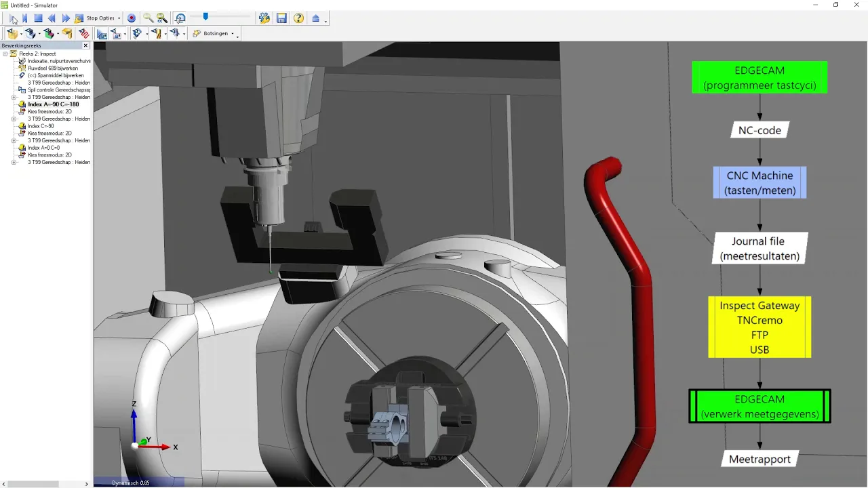Select Ruwdeel 689 bijwerken row
Viewport: 868px width, 488px height.
click(x=53, y=68)
